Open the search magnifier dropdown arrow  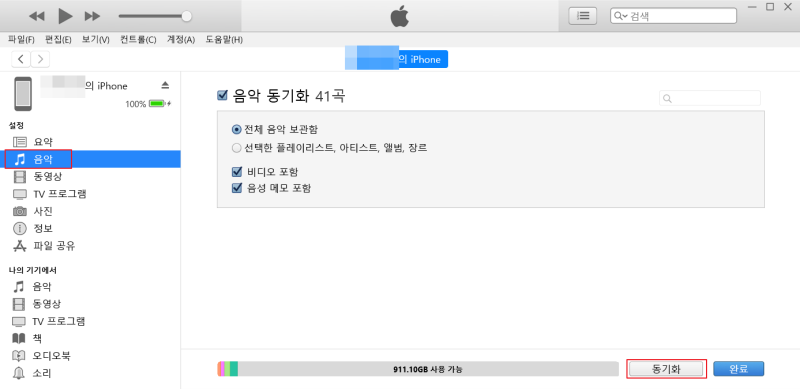[x=621, y=16]
